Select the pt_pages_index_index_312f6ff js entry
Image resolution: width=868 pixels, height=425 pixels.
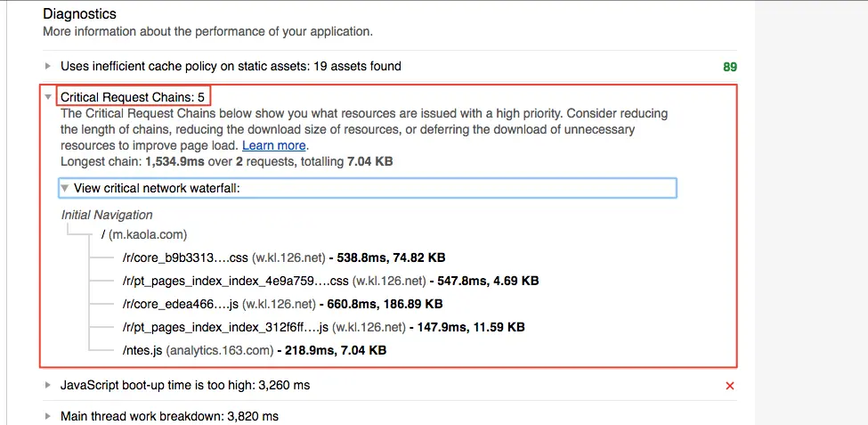[323, 328]
